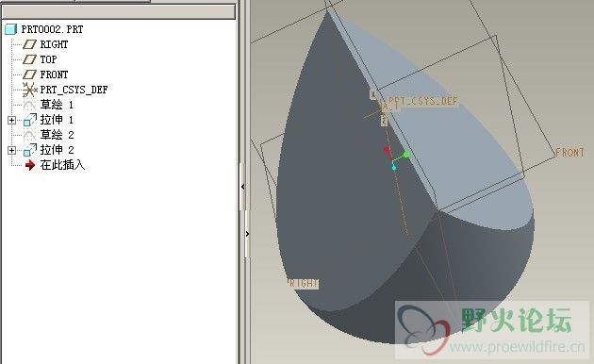Viewport: 594px width, 364px height.
Task: Select the PRT_CSYS_DEF coordinate system icon
Action: tap(29, 90)
